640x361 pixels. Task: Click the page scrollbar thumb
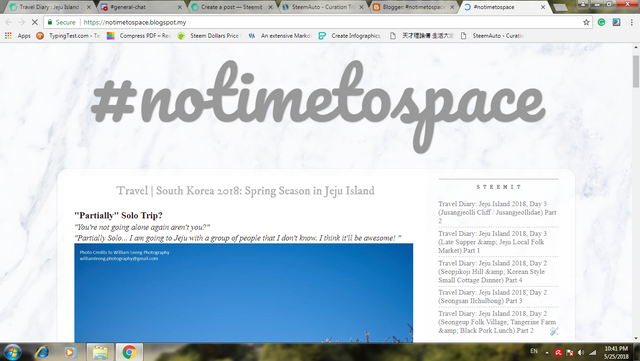pos(636,72)
